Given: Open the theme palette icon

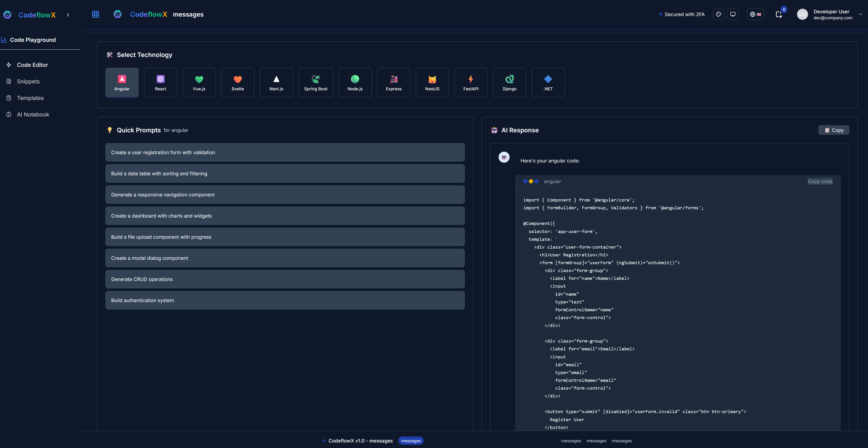Looking at the screenshot, I should point(718,14).
